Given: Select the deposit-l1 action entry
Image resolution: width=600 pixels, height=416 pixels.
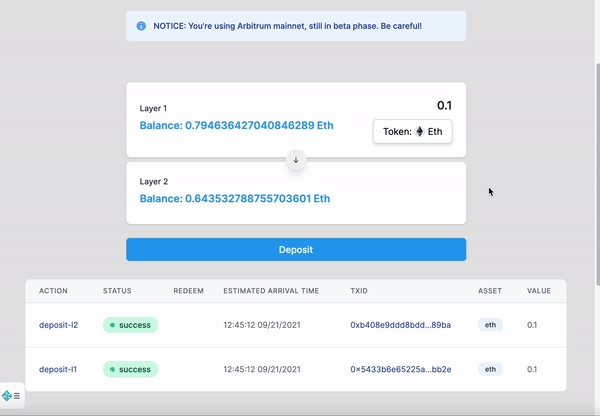Looking at the screenshot, I should pos(58,369).
